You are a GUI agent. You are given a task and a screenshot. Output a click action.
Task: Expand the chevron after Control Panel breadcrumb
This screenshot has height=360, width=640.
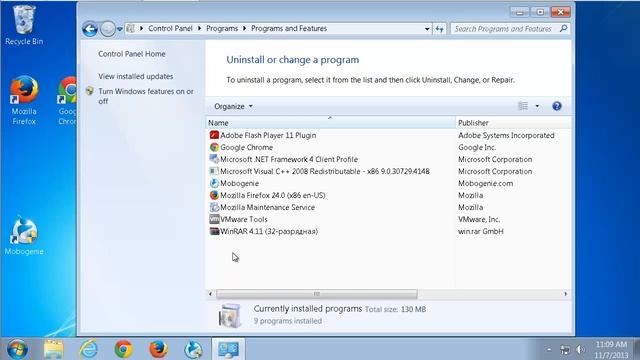click(199, 29)
